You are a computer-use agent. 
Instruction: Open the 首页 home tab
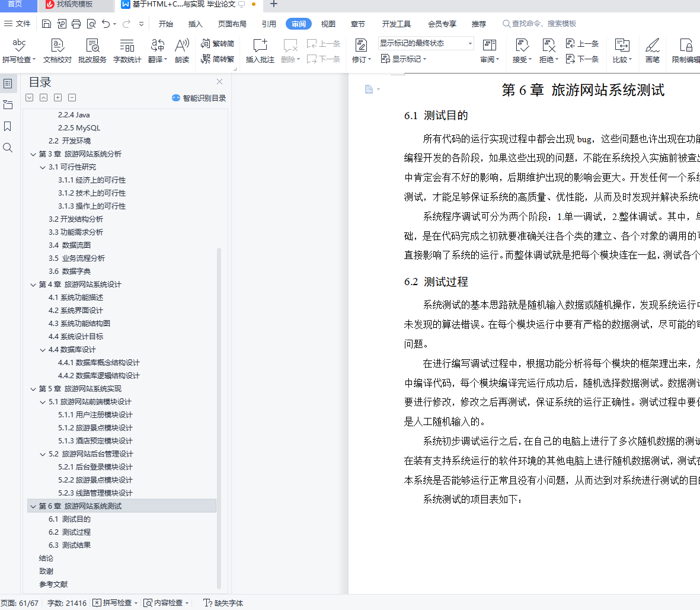click(x=15, y=5)
